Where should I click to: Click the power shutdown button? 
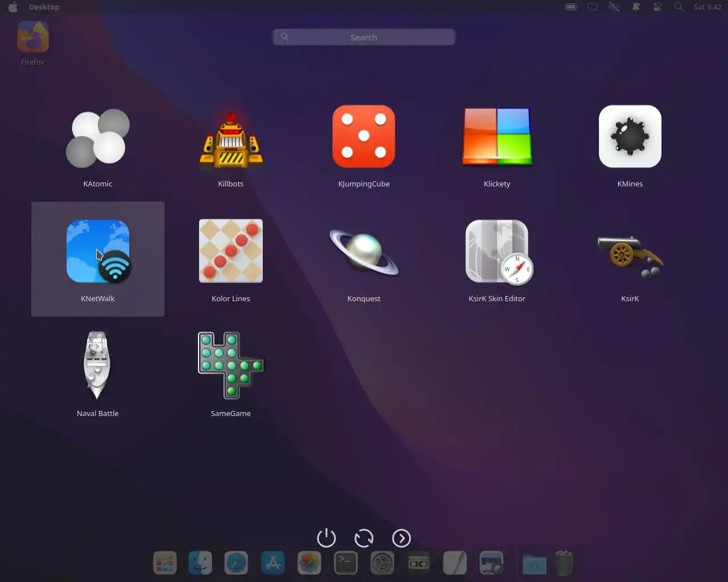coord(326,538)
